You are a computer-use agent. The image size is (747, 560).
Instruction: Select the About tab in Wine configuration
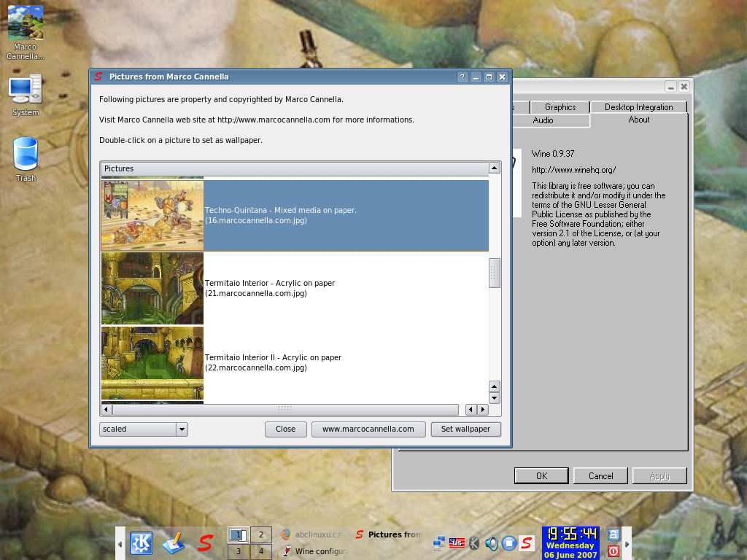tap(639, 120)
